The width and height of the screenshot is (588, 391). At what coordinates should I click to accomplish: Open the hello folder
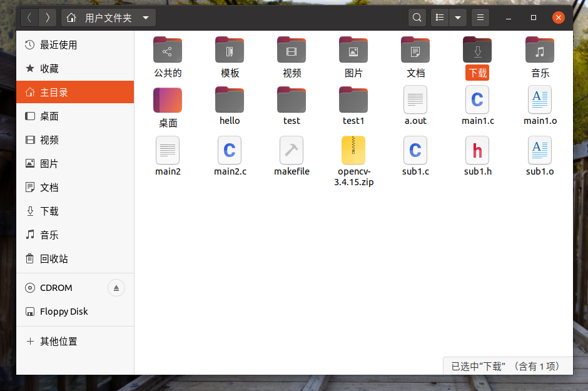pyautogui.click(x=229, y=105)
